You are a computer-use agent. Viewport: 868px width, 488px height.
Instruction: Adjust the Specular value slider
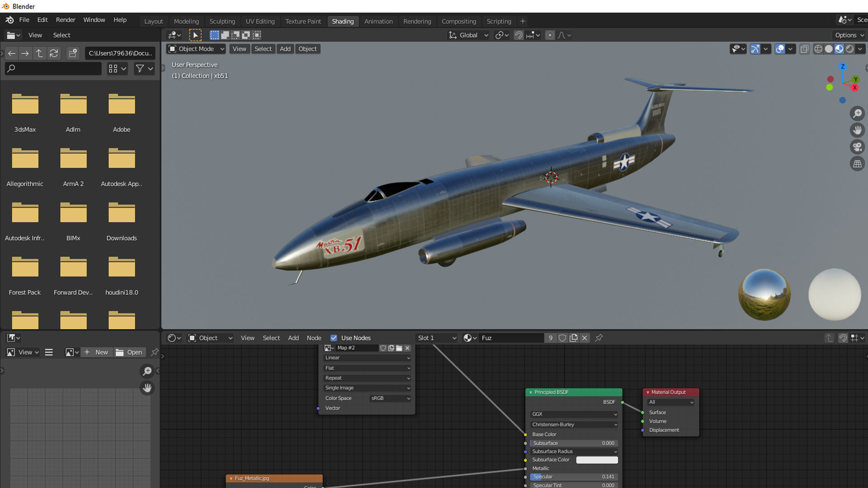pos(574,477)
